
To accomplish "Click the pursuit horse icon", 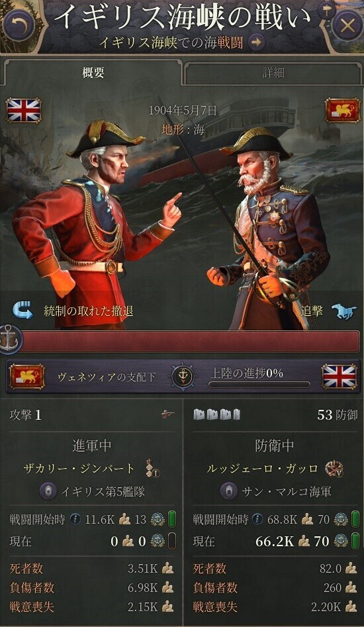I will [344, 311].
